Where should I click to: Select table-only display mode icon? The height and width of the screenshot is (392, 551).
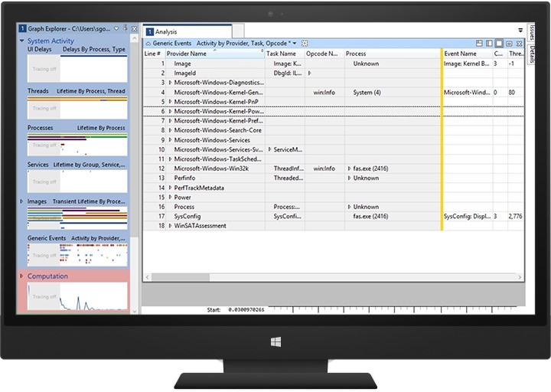click(x=499, y=43)
